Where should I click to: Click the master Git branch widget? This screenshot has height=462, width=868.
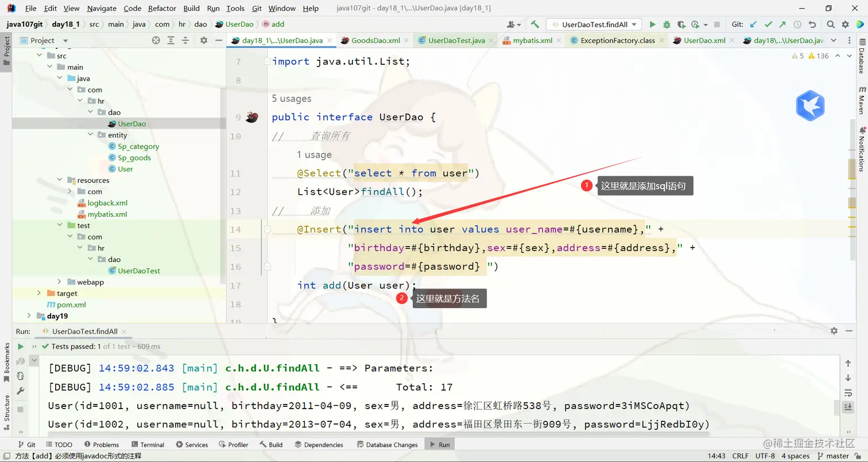pos(833,456)
